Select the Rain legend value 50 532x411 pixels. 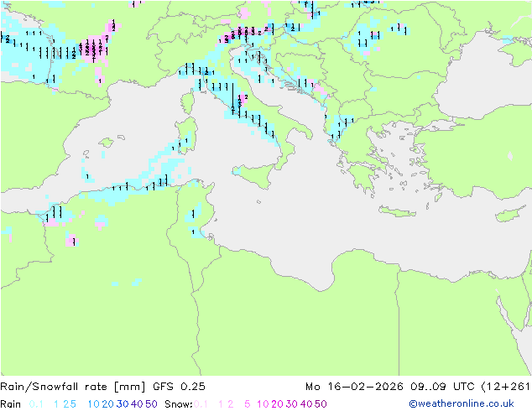[x=151, y=404]
